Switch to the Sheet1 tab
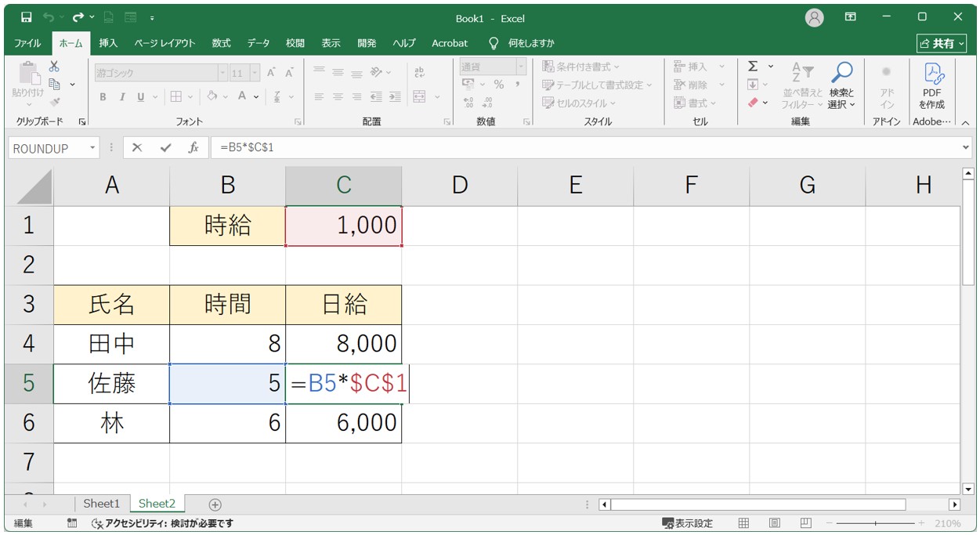980x535 pixels. point(102,504)
